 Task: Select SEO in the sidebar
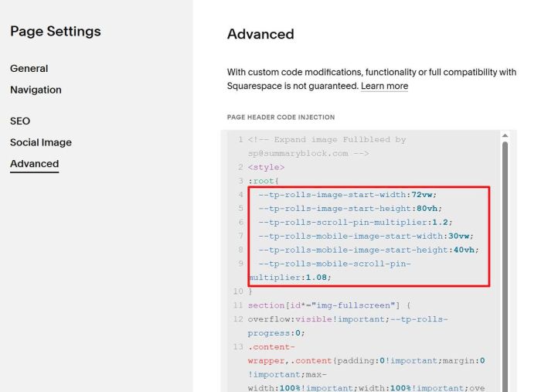coord(20,121)
